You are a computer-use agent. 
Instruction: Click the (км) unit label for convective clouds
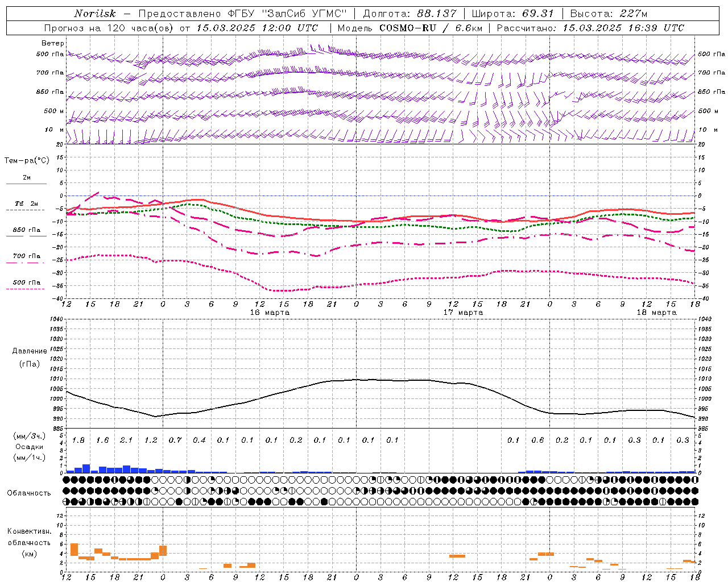(x=30, y=554)
